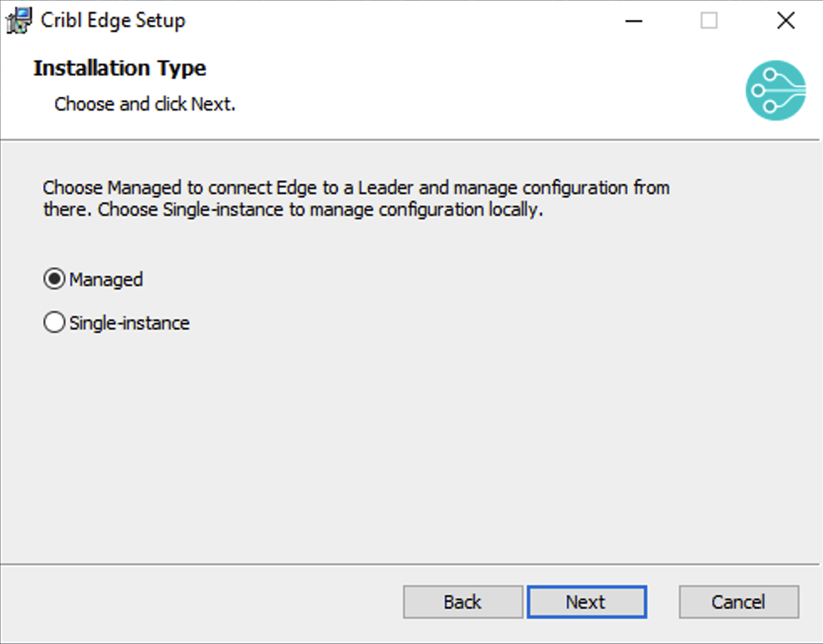The height and width of the screenshot is (644, 823).
Task: Click the teal Cribl logo graphic
Action: point(775,90)
